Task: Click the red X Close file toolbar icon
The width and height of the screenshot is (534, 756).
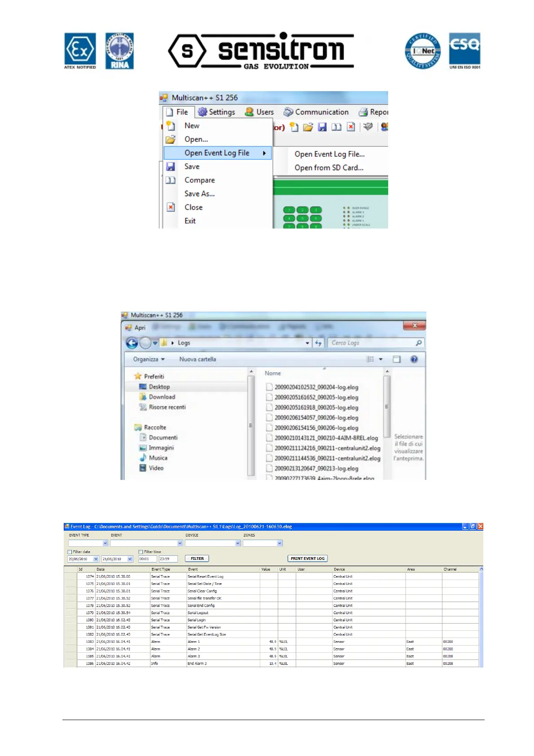Action: coord(351,127)
